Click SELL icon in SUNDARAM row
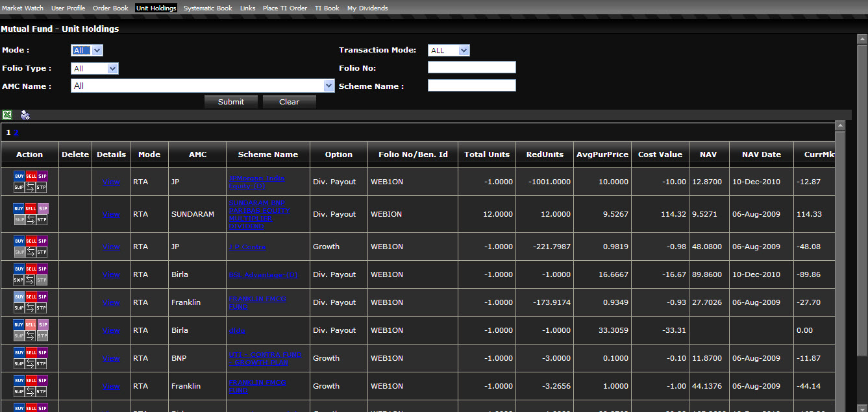Viewport: 868px width, 412px height. click(x=31, y=209)
